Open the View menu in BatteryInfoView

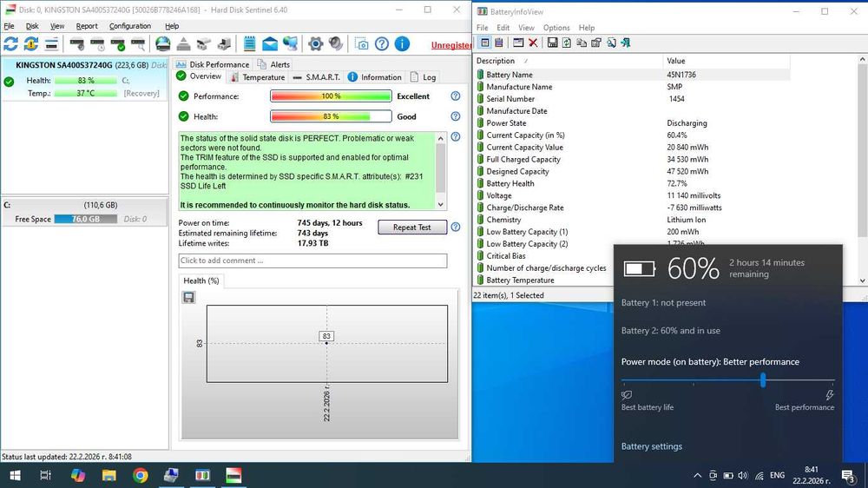pyautogui.click(x=526, y=28)
